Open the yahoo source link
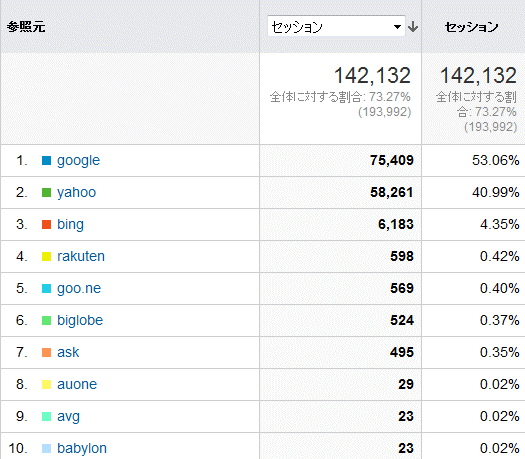525x459 pixels. pyautogui.click(x=77, y=193)
